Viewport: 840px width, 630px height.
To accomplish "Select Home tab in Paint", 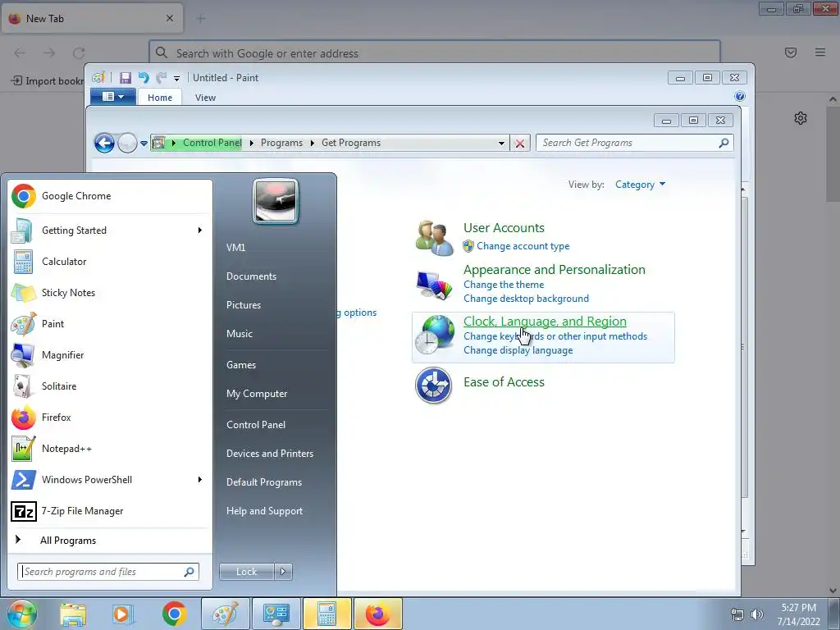I will (x=160, y=98).
